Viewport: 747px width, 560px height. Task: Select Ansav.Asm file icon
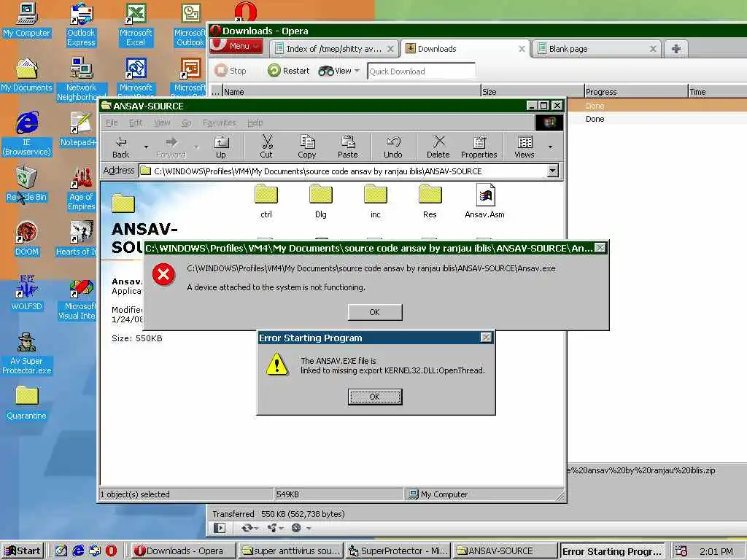pyautogui.click(x=485, y=202)
